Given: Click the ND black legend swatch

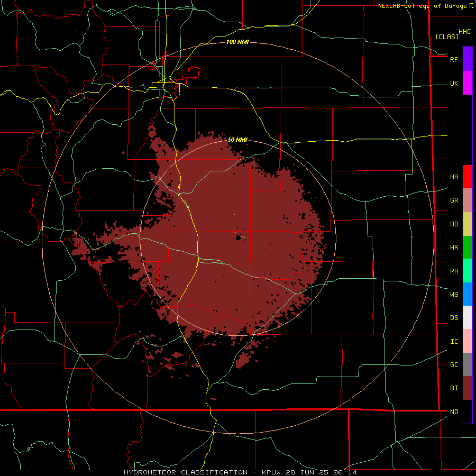Looking at the screenshot, I should 467,411.
